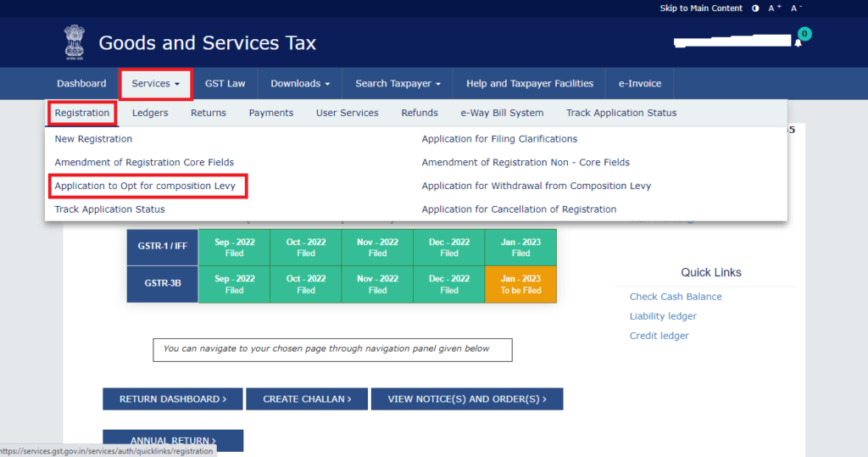Open Amendment of Registration Non - Core Fields
The image size is (868, 457).
(526, 162)
